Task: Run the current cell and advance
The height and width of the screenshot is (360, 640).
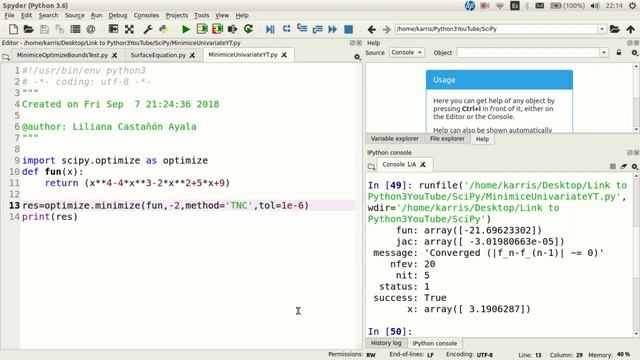Action: coord(217,29)
